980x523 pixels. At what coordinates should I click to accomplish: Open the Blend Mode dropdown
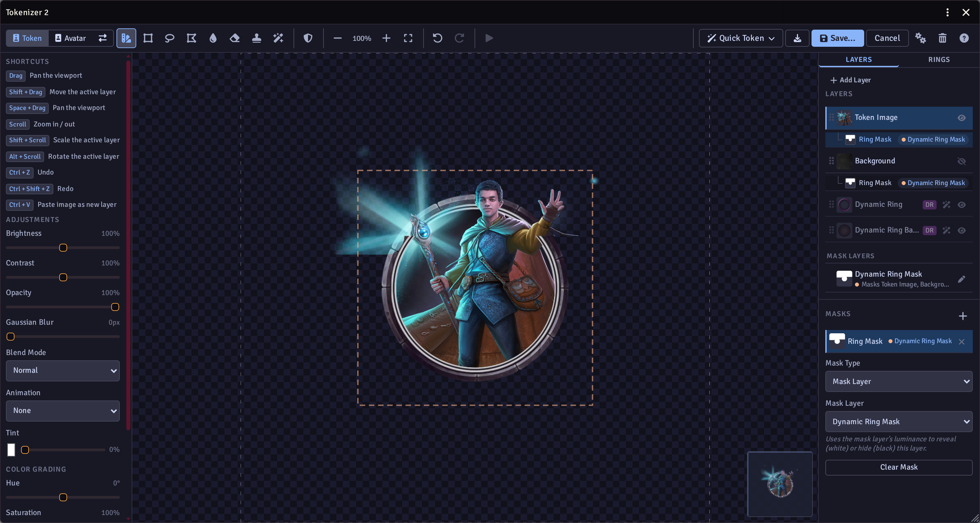(x=63, y=371)
